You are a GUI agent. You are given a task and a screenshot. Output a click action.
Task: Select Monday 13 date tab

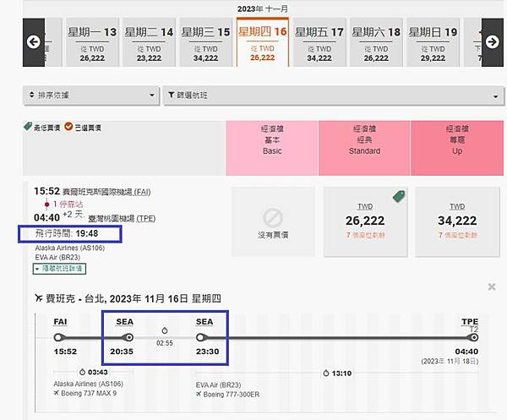tap(92, 43)
